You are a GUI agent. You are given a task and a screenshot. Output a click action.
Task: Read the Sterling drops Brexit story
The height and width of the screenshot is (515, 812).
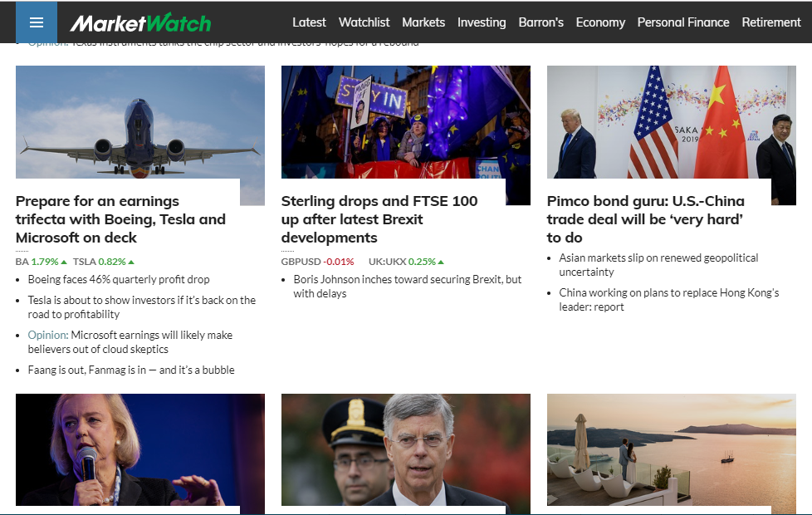pyautogui.click(x=379, y=219)
